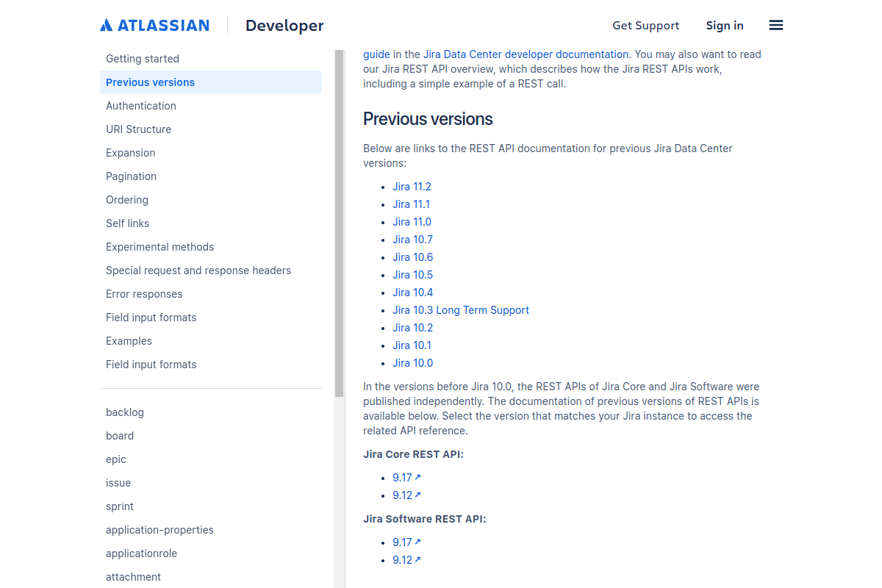This screenshot has height=588, width=882.
Task: Click Get Support in header
Action: (646, 25)
